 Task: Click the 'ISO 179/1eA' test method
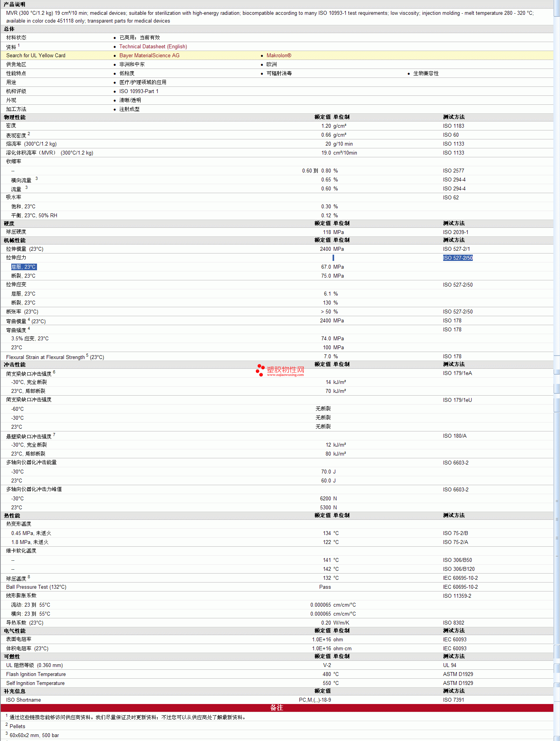(x=458, y=373)
